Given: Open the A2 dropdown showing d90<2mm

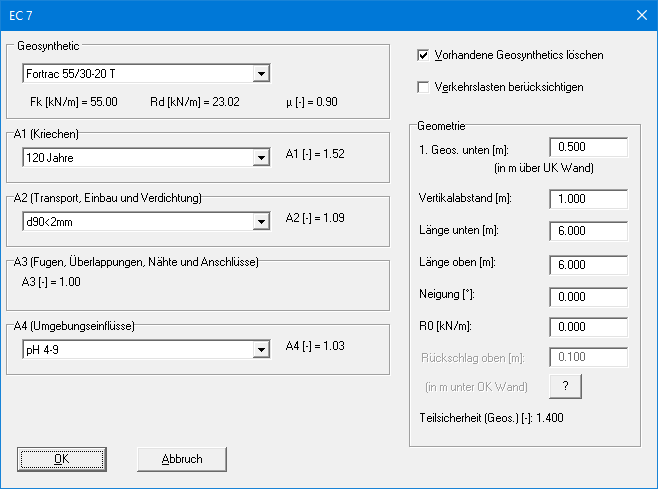Looking at the screenshot, I should point(146,221).
